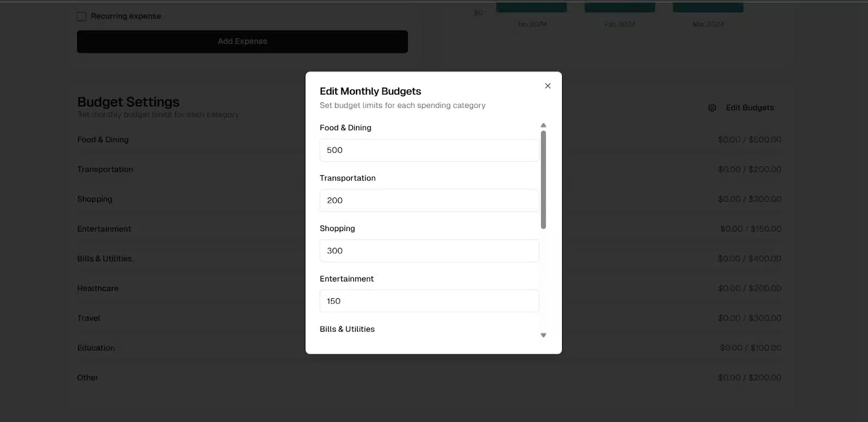This screenshot has width=868, height=422.
Task: Select the Healthcare category row
Action: coord(429,289)
